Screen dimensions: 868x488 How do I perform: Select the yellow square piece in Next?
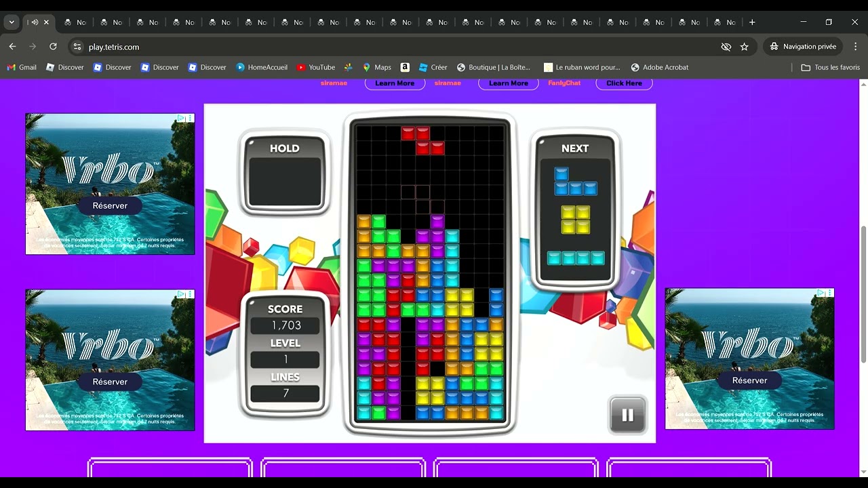pyautogui.click(x=576, y=220)
